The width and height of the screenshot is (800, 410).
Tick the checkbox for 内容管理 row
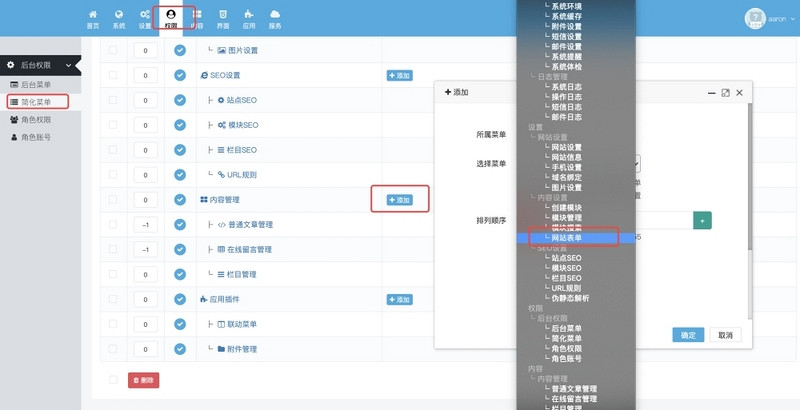113,199
